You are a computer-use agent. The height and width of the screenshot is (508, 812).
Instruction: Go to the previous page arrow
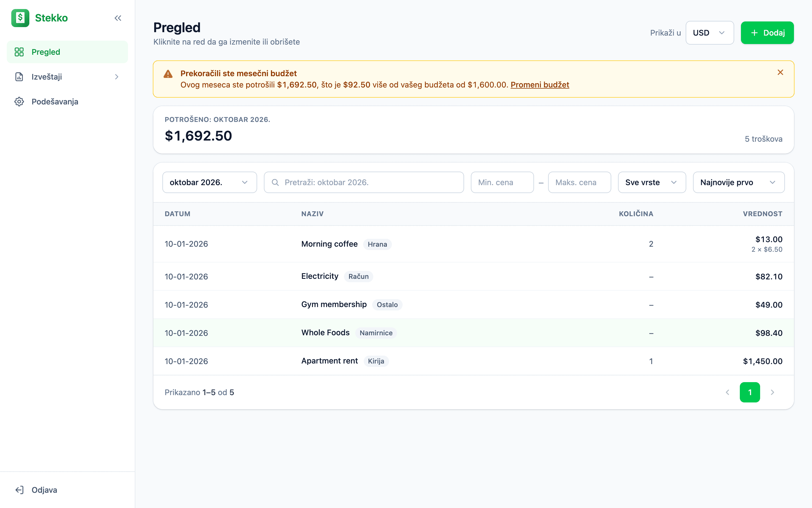(x=727, y=392)
